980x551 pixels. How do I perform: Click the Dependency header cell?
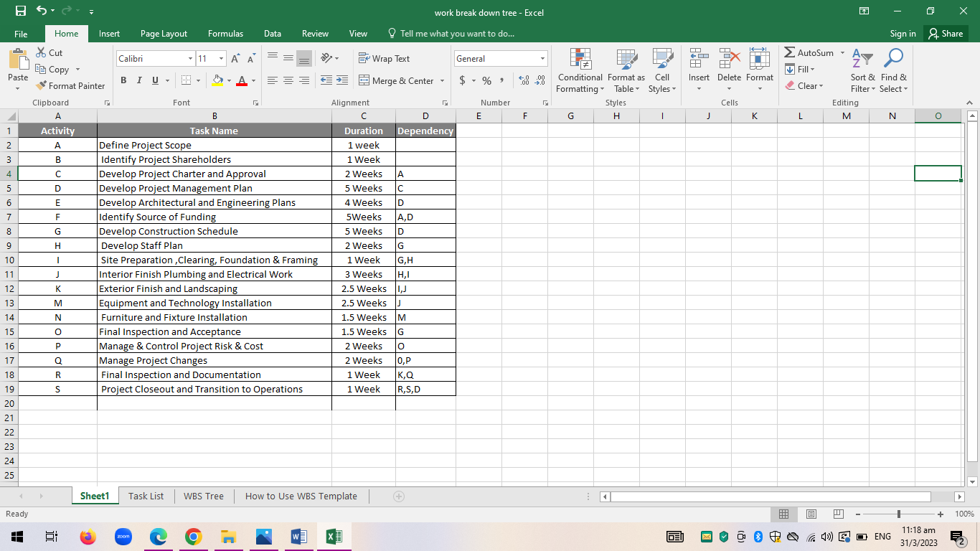pyautogui.click(x=425, y=131)
